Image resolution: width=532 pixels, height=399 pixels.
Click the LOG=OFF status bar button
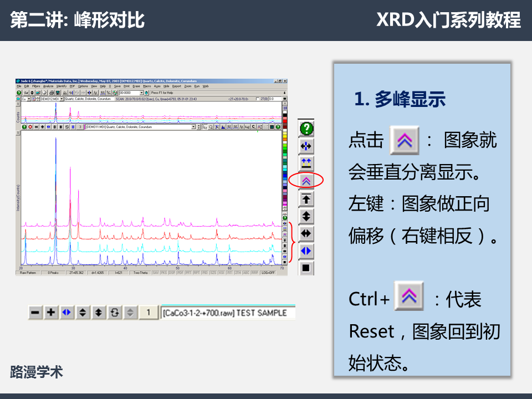(x=268, y=273)
